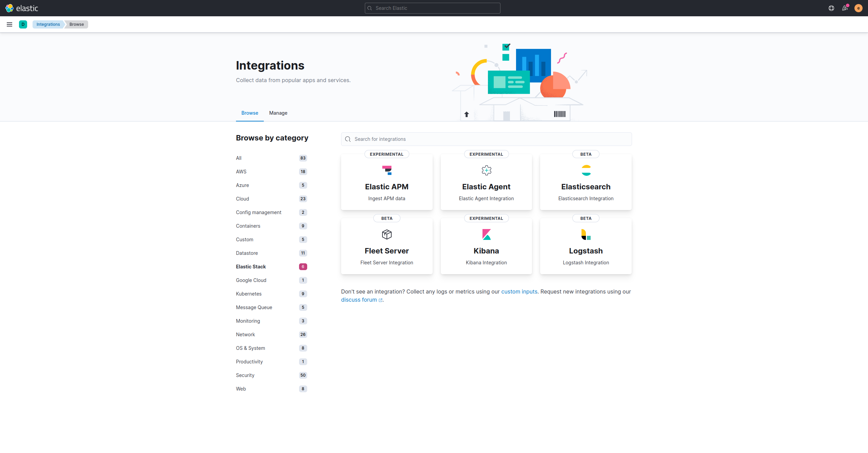This screenshot has width=868, height=453.
Task: Open the discuss forum link
Action: tap(359, 300)
